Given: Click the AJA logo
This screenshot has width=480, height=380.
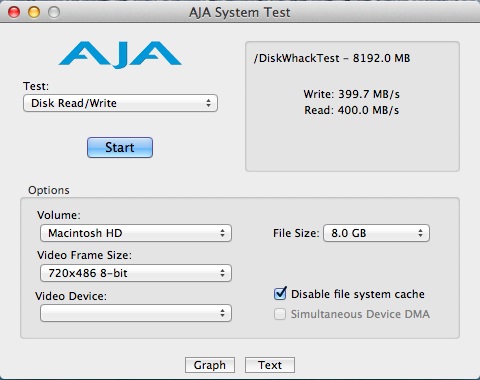Looking at the screenshot, I should (120, 55).
